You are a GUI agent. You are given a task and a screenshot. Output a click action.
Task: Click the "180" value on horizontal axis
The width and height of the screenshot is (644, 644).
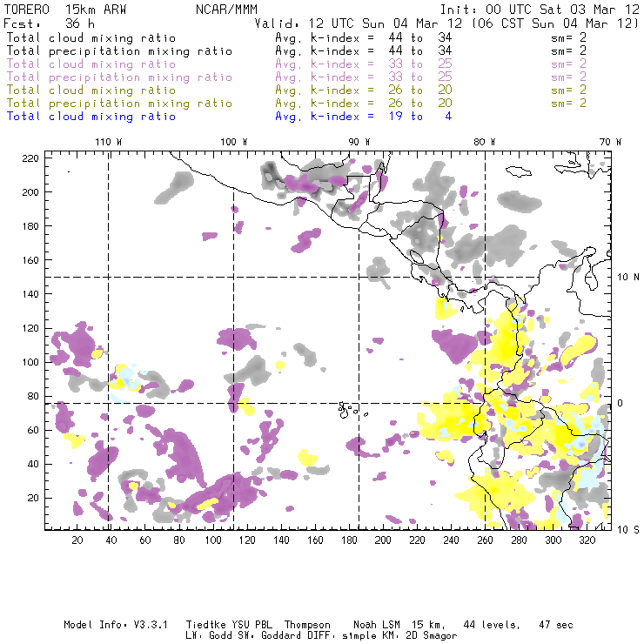(x=349, y=540)
